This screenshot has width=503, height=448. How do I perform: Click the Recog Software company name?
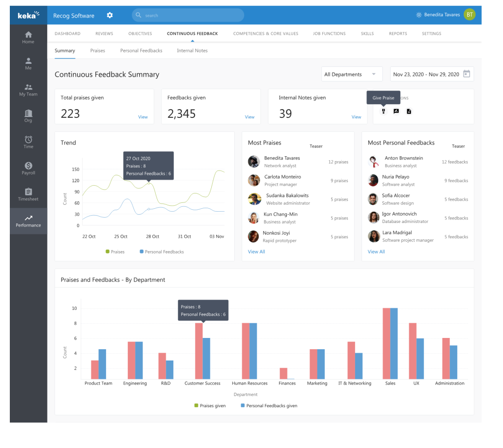click(74, 15)
